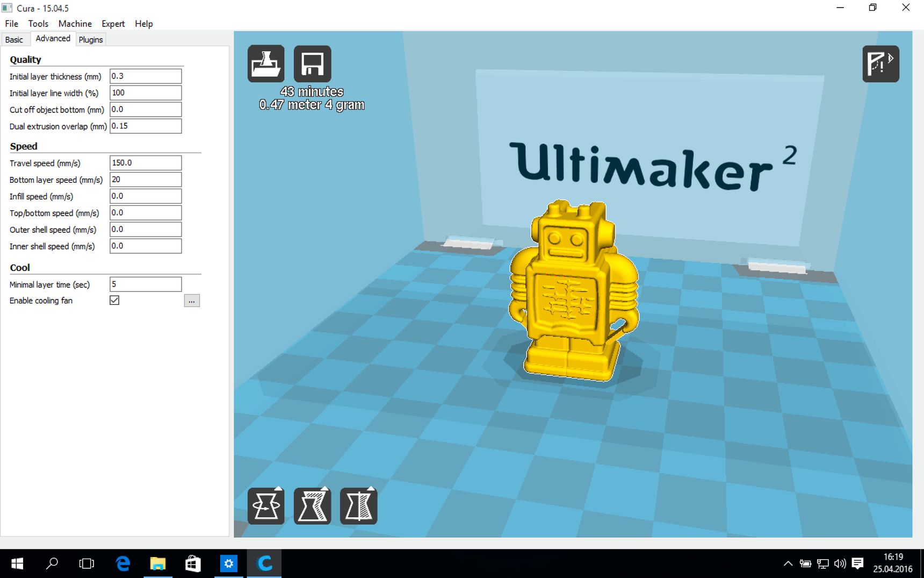Open Windows Start menu
This screenshot has width=924, height=578.
(x=17, y=563)
